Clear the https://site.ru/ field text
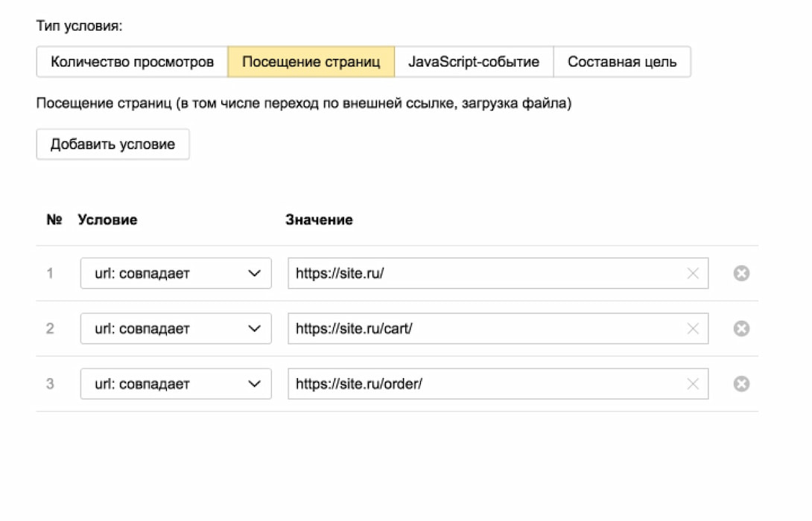This screenshot has width=812, height=521. click(692, 273)
